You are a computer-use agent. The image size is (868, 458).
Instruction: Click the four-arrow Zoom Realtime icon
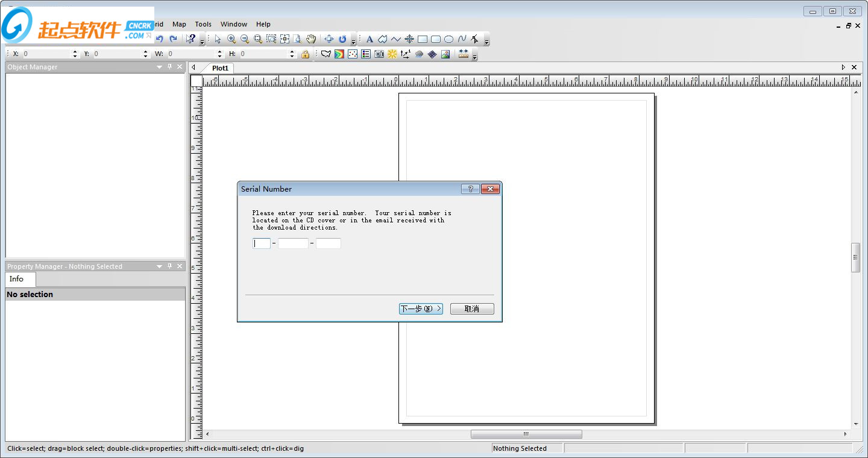329,39
